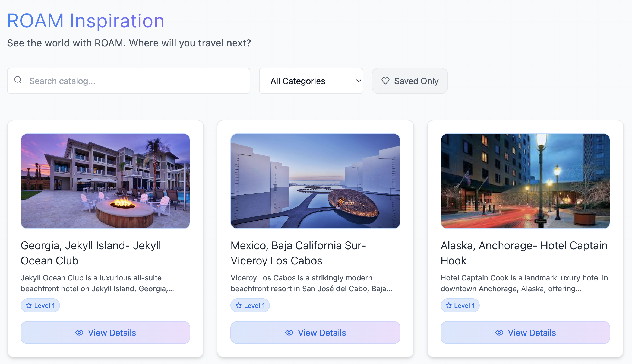Screen dimensions: 632x364
Task: Click star icon on Hotel Captain Hook badge
Action: pyautogui.click(x=448, y=305)
